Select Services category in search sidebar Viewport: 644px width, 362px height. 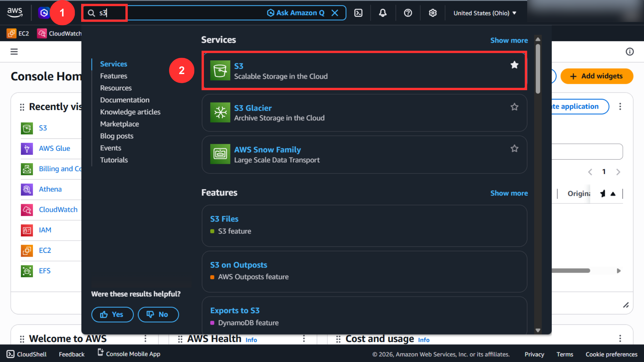[113, 64]
